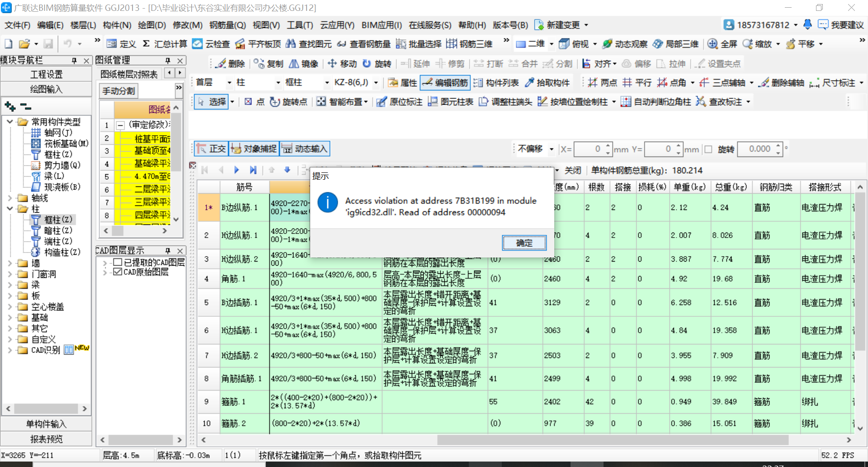Click 全屏 fullscreen icon
Image resolution: width=868 pixels, height=467 pixels.
[722, 43]
